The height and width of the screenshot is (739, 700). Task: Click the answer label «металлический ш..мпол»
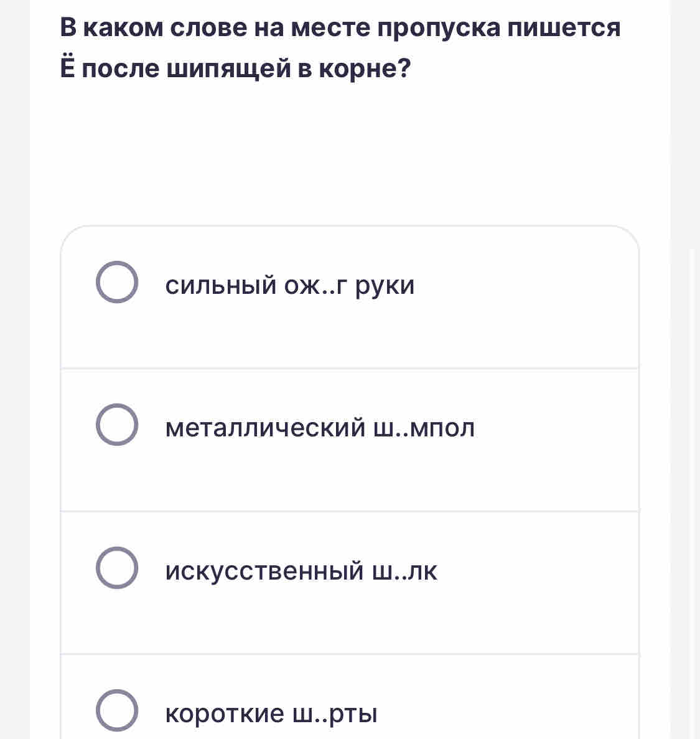click(x=320, y=428)
